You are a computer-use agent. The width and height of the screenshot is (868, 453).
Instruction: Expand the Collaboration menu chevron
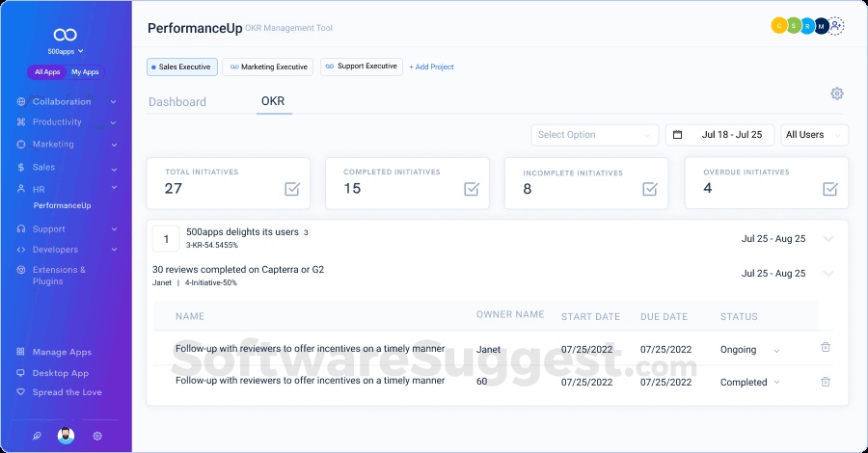113,102
